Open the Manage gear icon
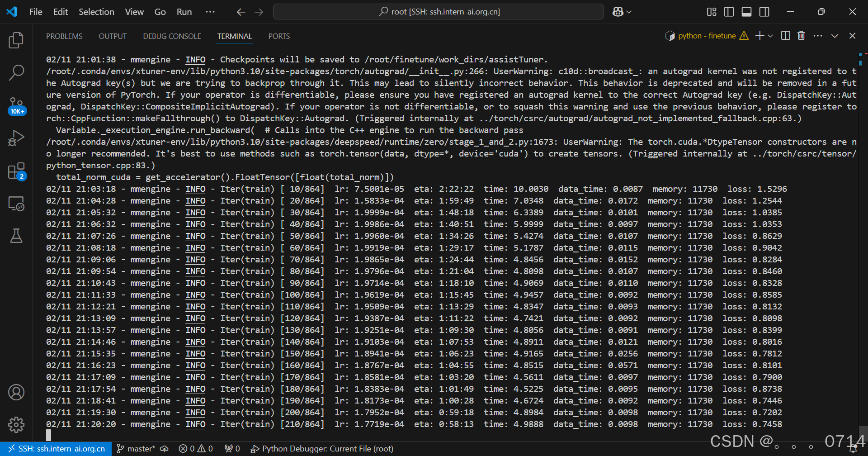868x456 pixels. pyautogui.click(x=16, y=424)
